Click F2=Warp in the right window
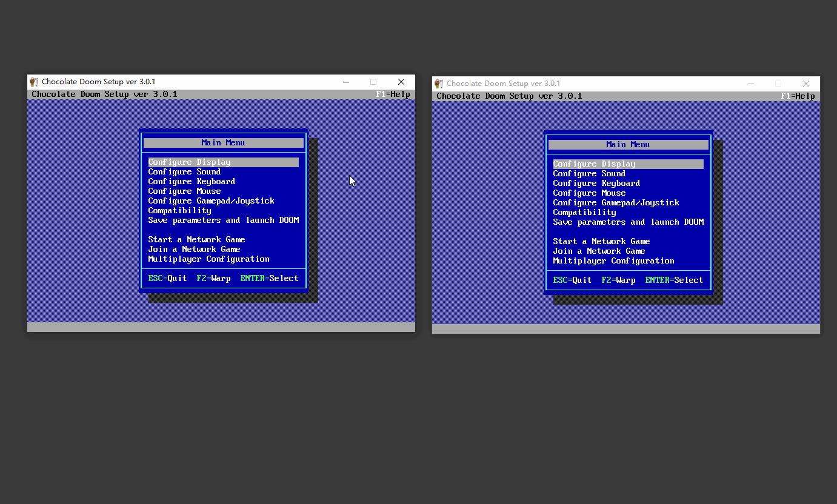Screen dimensions: 837x504 (x=618, y=280)
